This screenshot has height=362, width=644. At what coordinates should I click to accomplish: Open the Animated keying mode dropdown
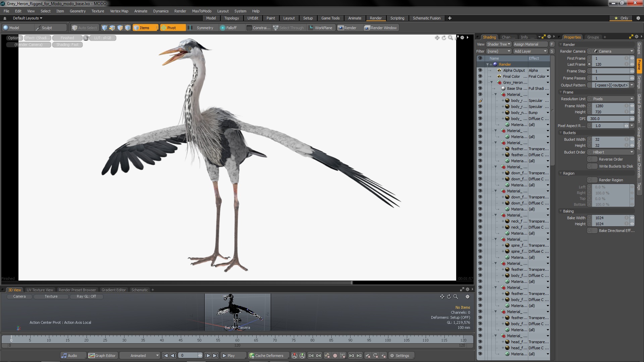click(x=140, y=356)
